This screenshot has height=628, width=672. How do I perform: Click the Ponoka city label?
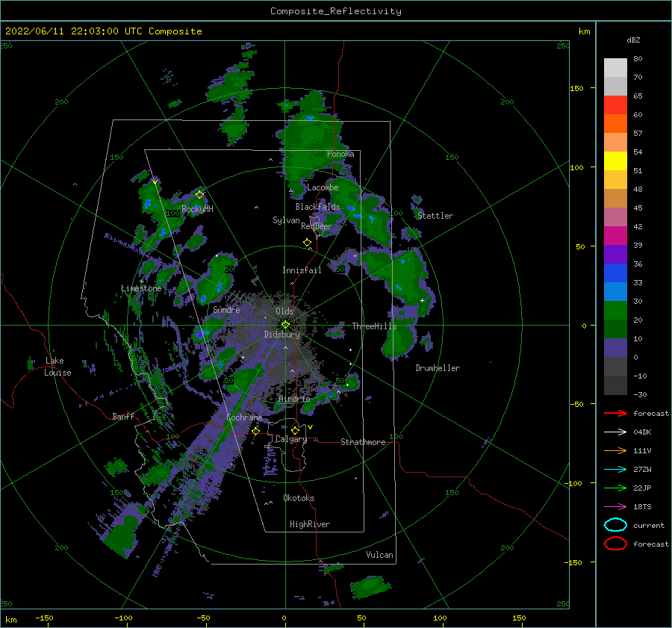click(x=340, y=154)
